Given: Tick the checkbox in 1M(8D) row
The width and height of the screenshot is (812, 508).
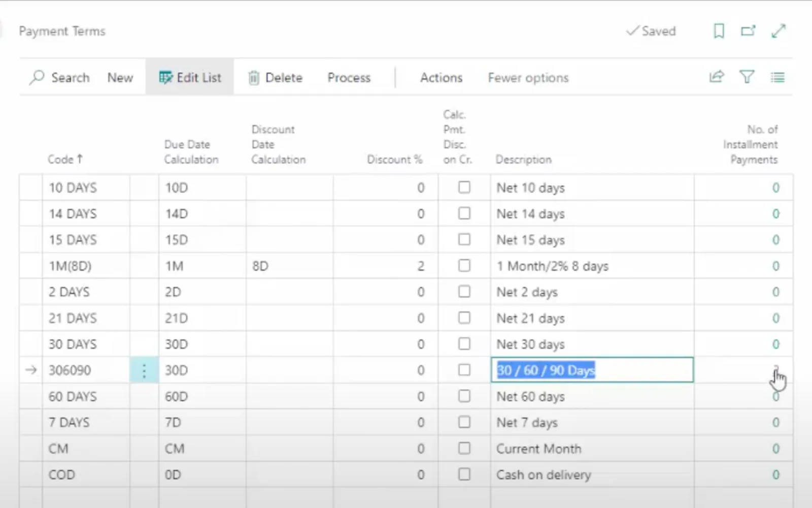Looking at the screenshot, I should click(464, 266).
